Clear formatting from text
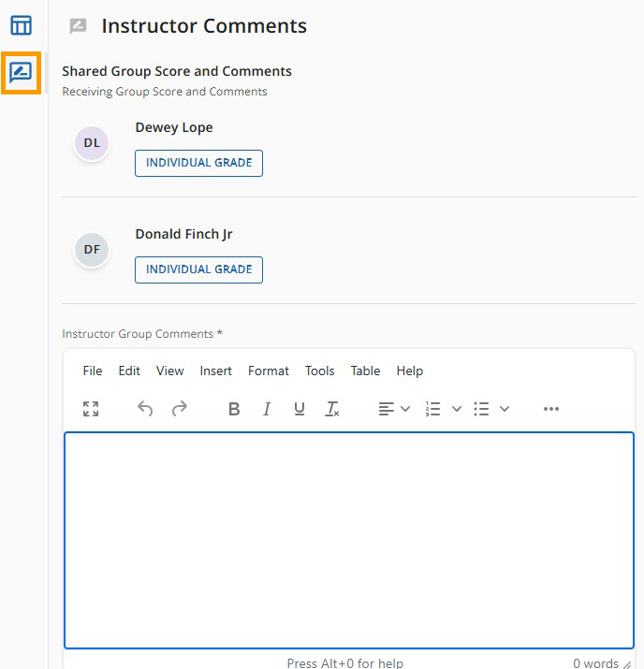The height and width of the screenshot is (669, 644). [331, 409]
